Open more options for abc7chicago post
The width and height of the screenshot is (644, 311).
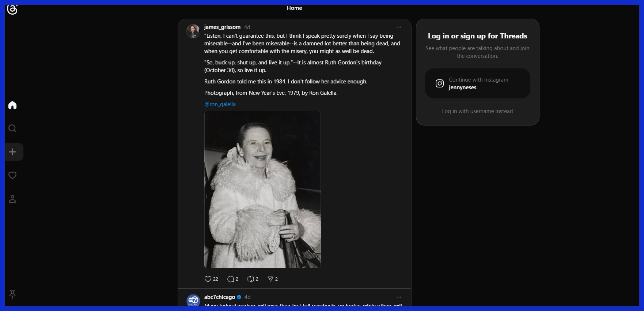coord(399,297)
